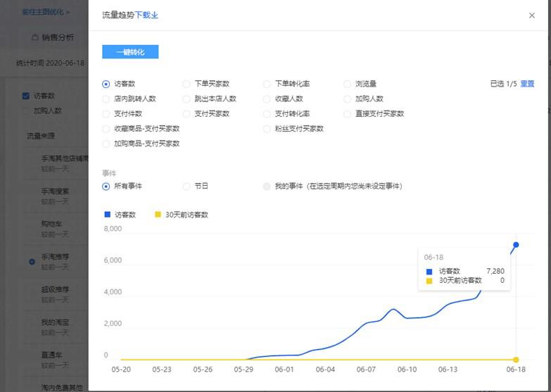This screenshot has width=551, height=392.
Task: Select the 访客数 radio option
Action: coord(106,84)
